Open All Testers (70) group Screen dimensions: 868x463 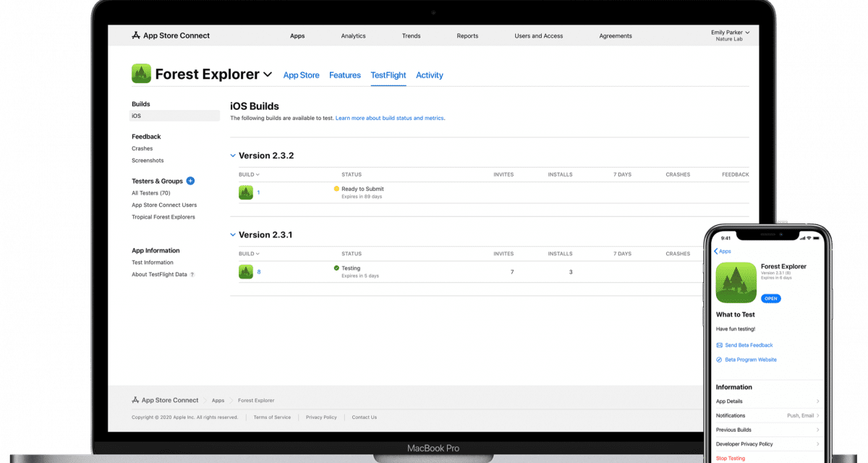(x=151, y=193)
